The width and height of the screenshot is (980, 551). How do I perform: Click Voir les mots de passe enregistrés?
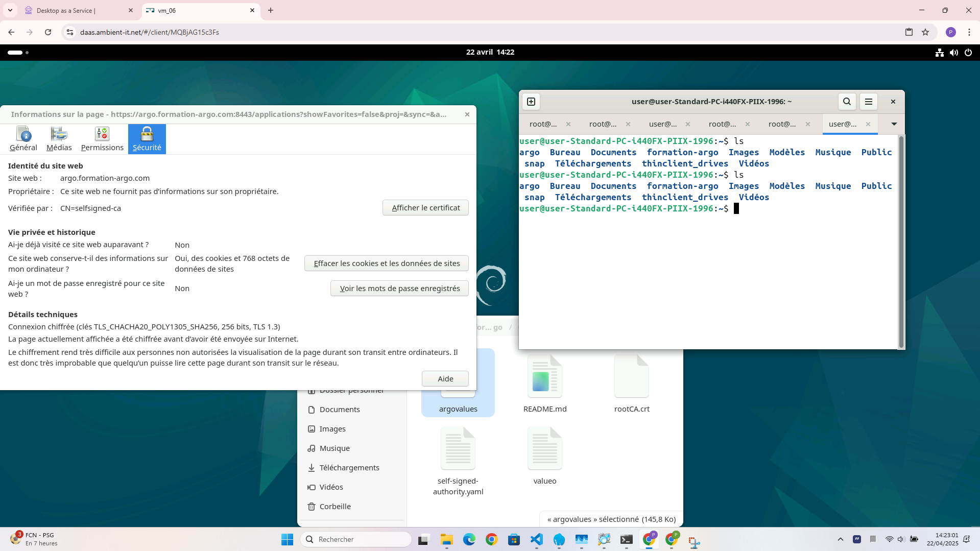point(399,289)
